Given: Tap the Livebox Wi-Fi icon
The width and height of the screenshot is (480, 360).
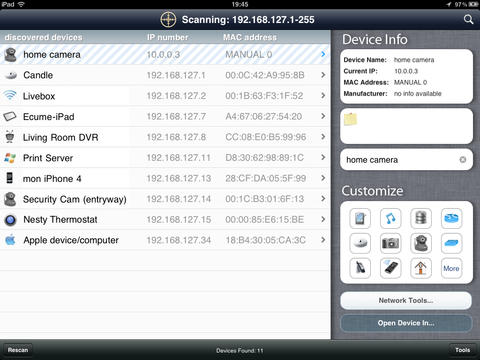Looking at the screenshot, I should 10,96.
